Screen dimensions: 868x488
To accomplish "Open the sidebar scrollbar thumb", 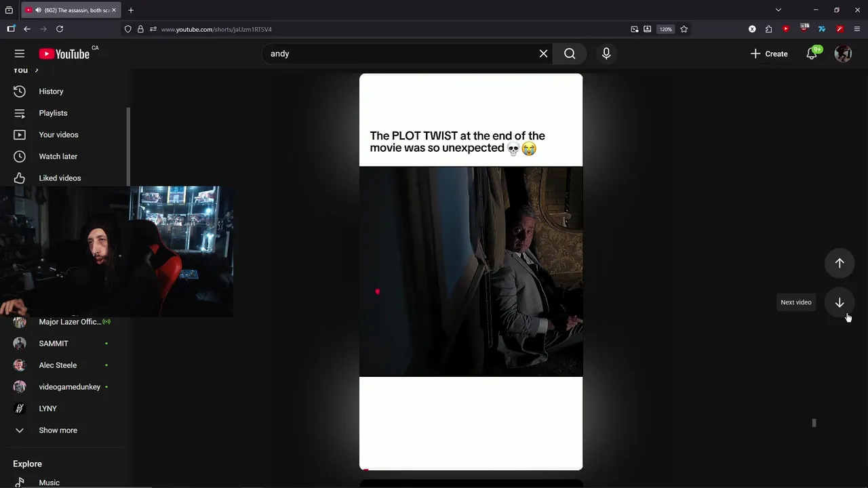I will pos(127,146).
